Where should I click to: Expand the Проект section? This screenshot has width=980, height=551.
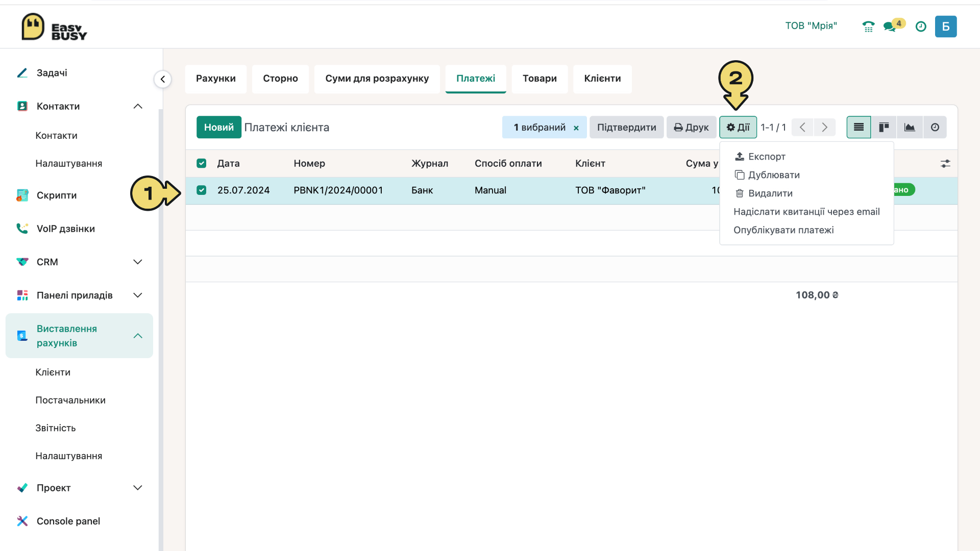(138, 488)
